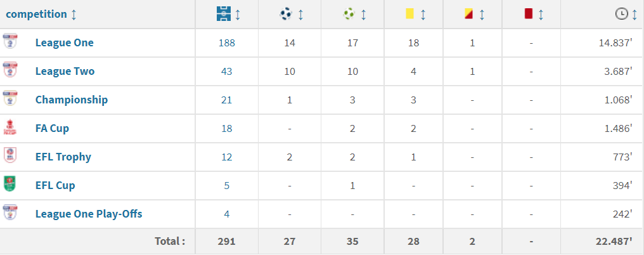
Task: Toggle sort arrows next to clock icon
Action: 634,14
